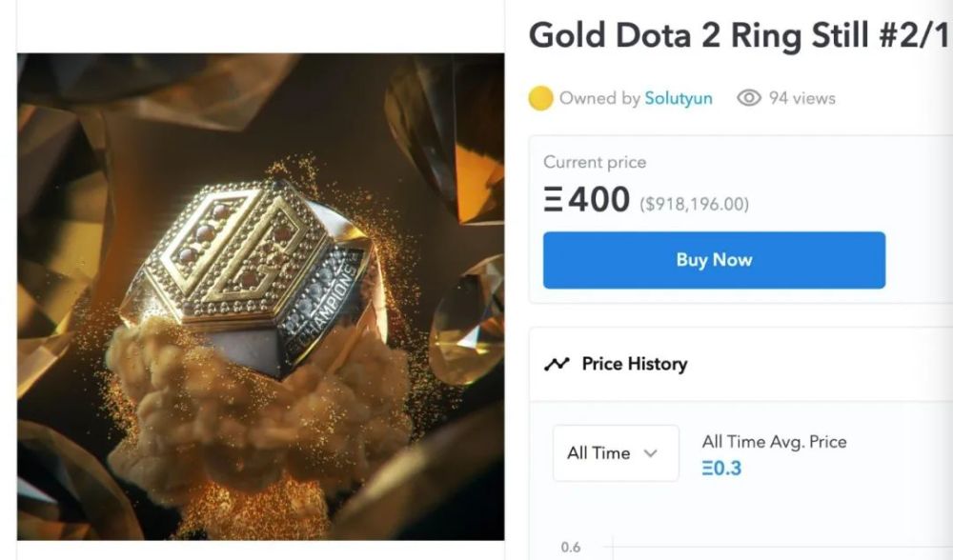
Task: Click the small Ethereum symbol before 0.3
Action: 707,469
